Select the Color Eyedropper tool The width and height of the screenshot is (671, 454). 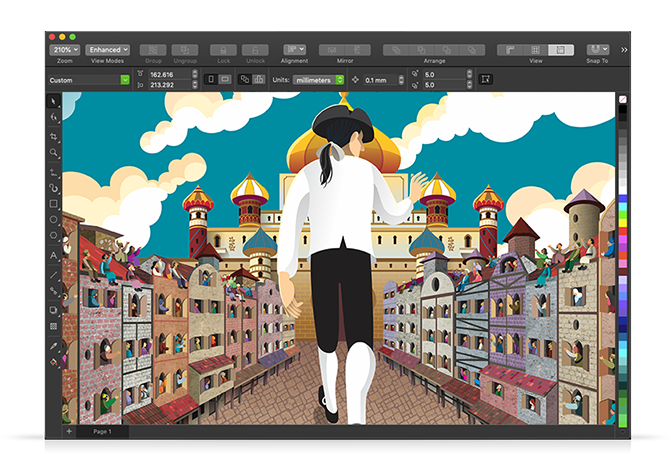(x=53, y=346)
